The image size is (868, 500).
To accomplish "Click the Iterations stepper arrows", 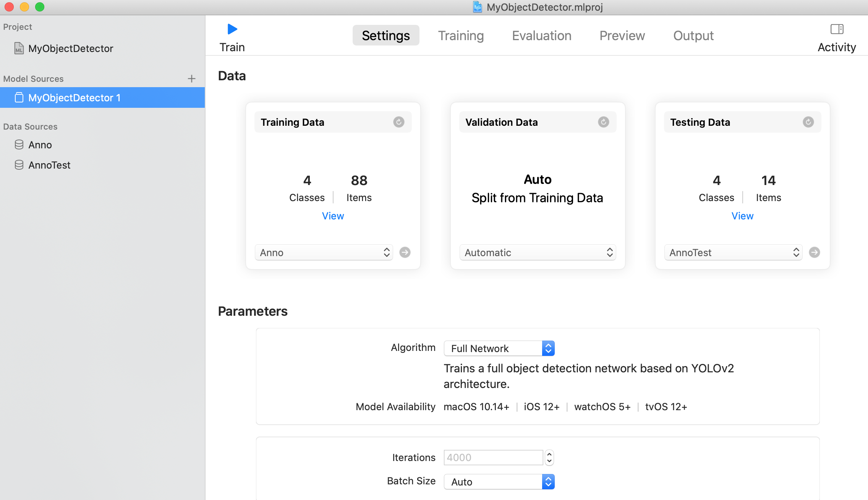I will [x=549, y=458].
